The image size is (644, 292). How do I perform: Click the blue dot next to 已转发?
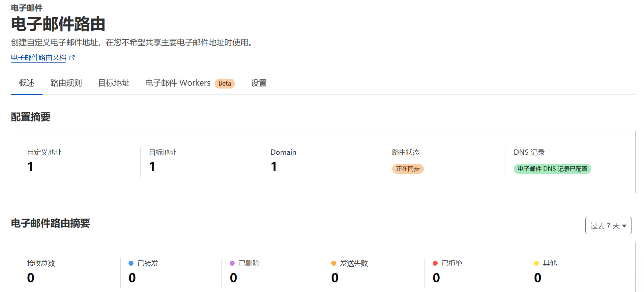[x=131, y=263]
